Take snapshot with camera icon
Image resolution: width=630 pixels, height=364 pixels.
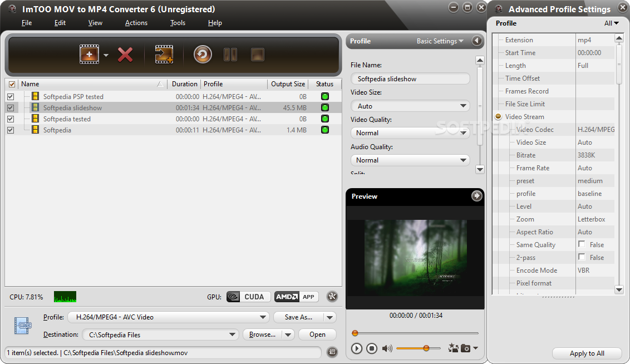coord(465,348)
